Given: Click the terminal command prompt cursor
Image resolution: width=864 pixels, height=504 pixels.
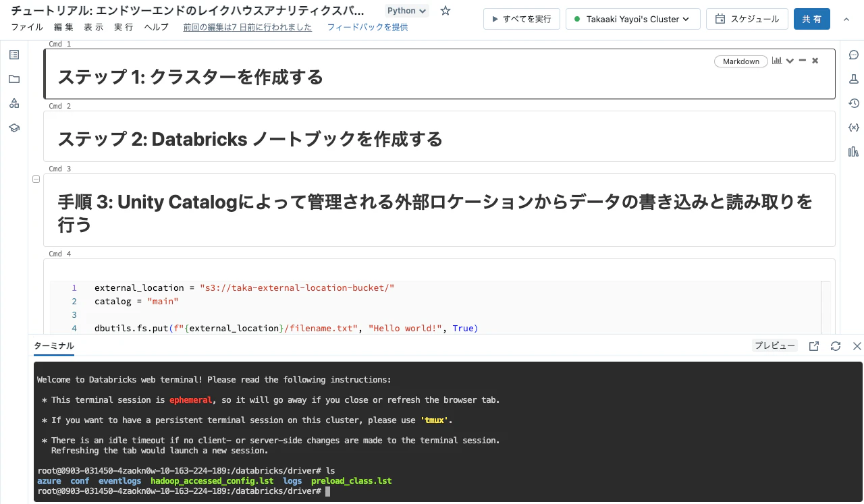Looking at the screenshot, I should click(328, 491).
